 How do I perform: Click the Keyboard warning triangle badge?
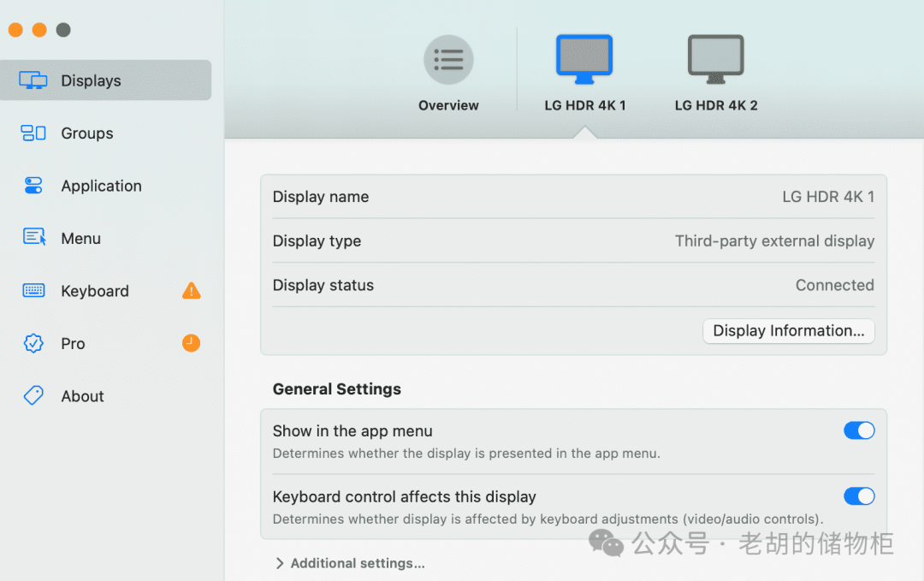pyautogui.click(x=192, y=291)
